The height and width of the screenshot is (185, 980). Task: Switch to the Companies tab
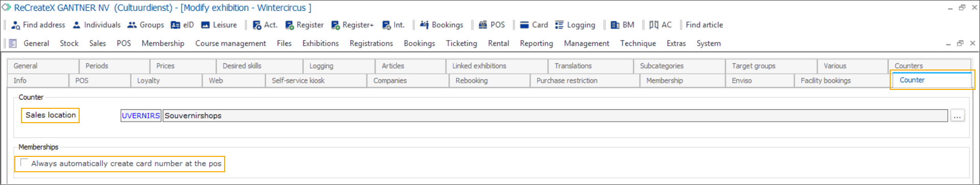coord(408,81)
